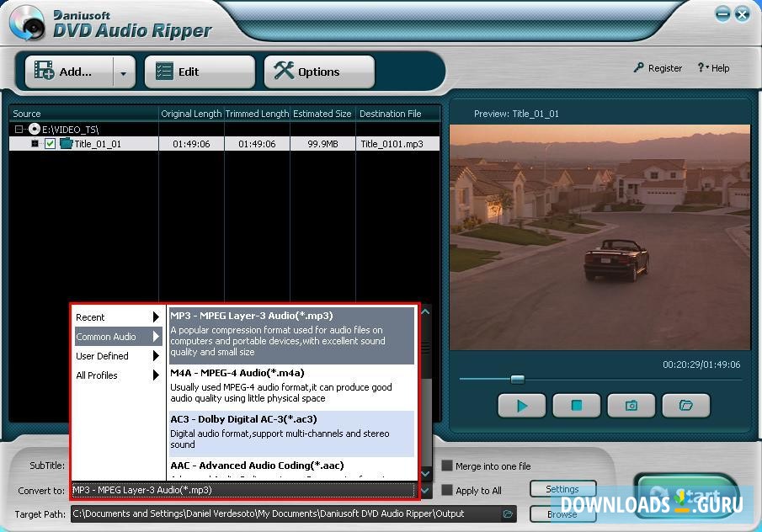Click the Title_0101.mp3 destination cell
The height and width of the screenshot is (532, 762).
[x=392, y=144]
